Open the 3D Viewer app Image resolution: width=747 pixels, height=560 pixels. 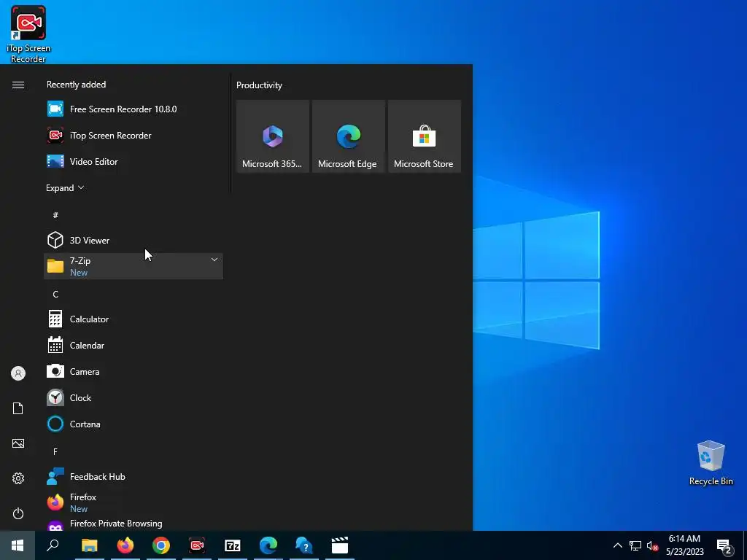coord(133,240)
